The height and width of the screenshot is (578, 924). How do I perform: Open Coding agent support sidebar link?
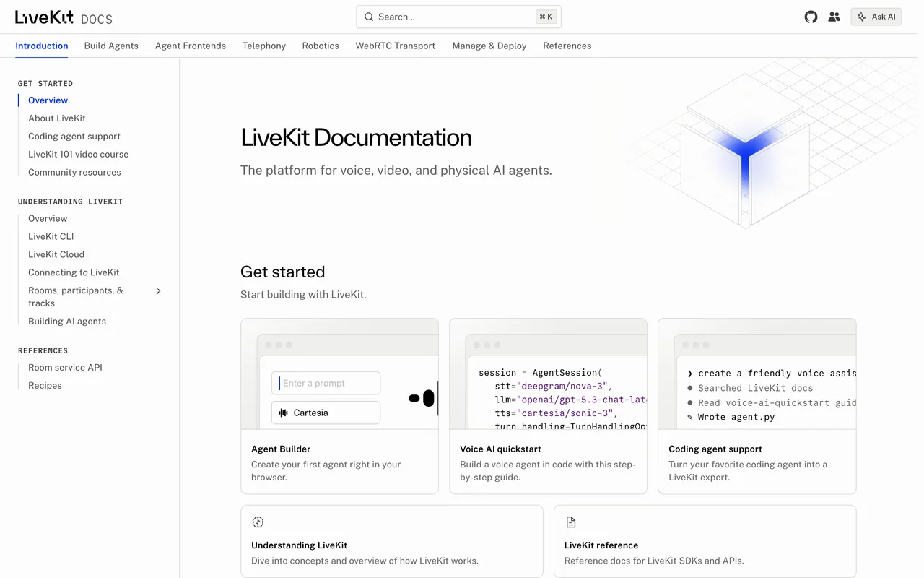coord(74,137)
